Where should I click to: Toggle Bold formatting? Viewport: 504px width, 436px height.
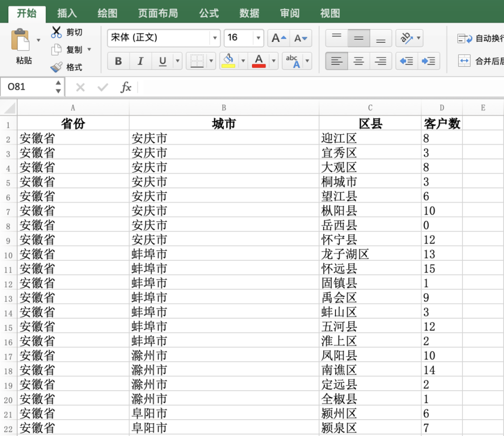(x=118, y=61)
